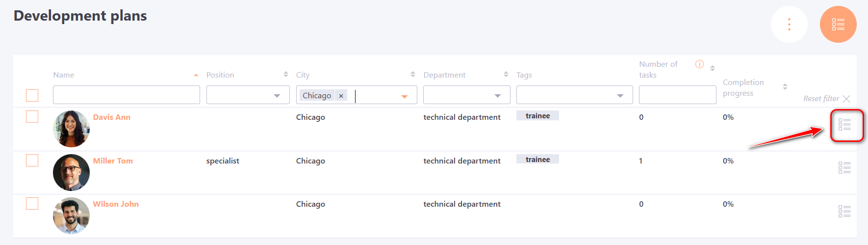Click Miller Tom's profile photo
Viewport: 868px width, 245px height.
[71, 172]
